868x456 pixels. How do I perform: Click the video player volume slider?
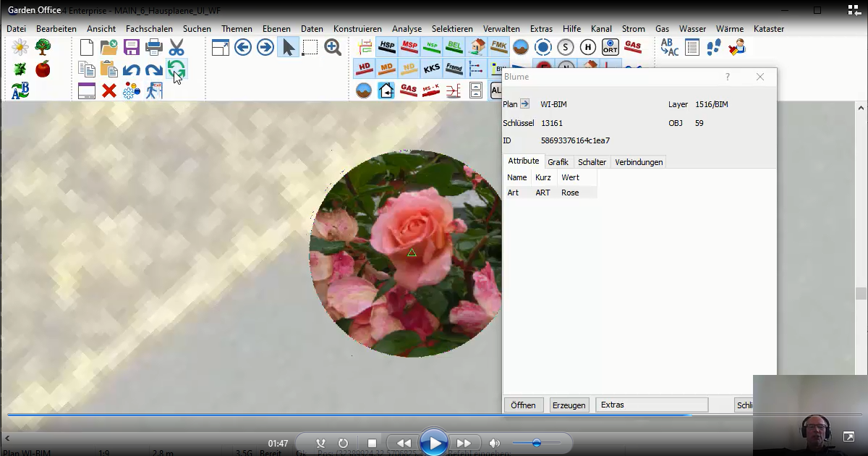[x=536, y=443]
